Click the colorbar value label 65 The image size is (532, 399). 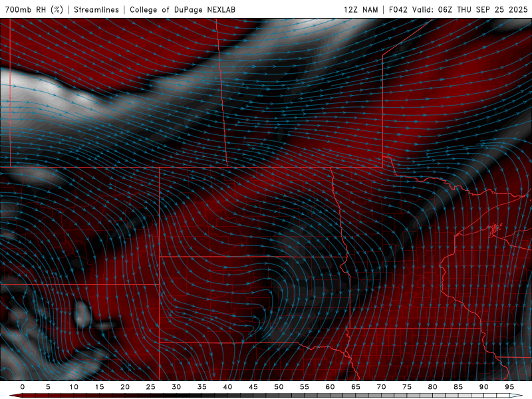(356, 387)
